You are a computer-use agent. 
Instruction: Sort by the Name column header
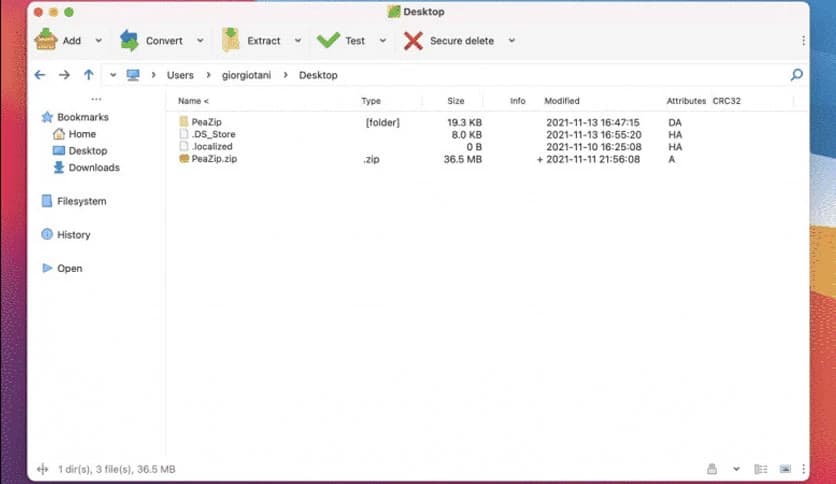pyautogui.click(x=193, y=101)
